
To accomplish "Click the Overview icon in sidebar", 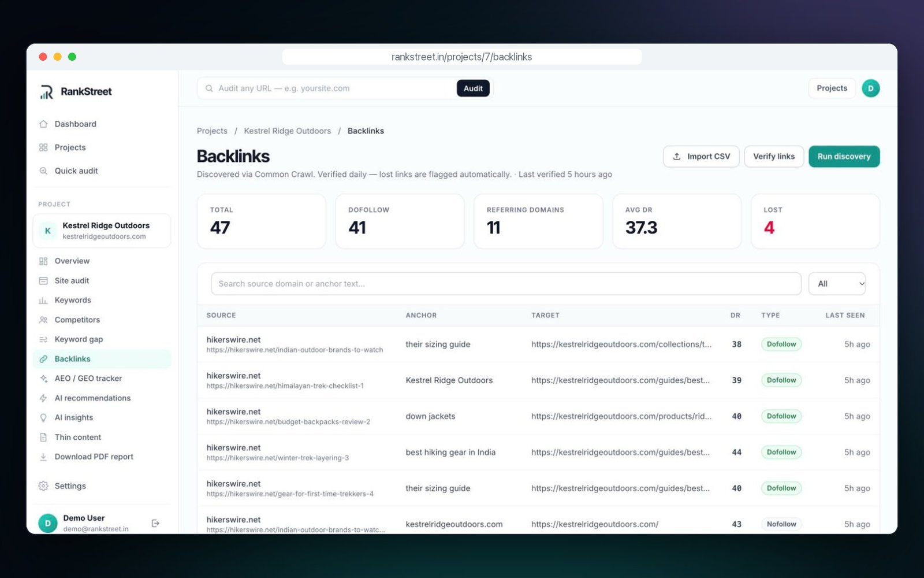I will pyautogui.click(x=43, y=261).
